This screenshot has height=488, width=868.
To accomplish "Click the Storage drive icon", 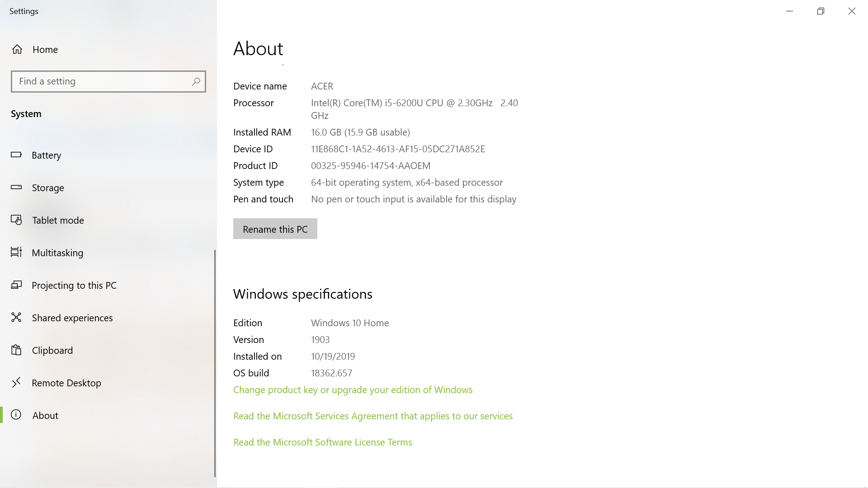I will click(16, 187).
